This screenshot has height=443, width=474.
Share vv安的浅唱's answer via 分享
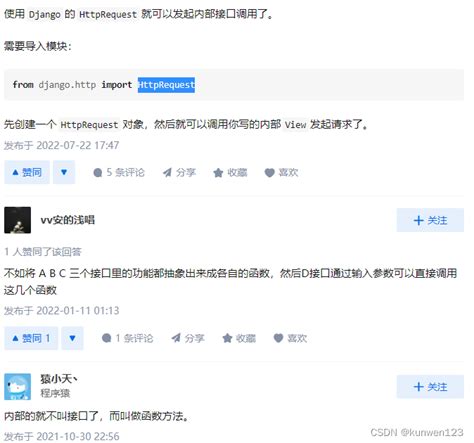[x=188, y=338]
